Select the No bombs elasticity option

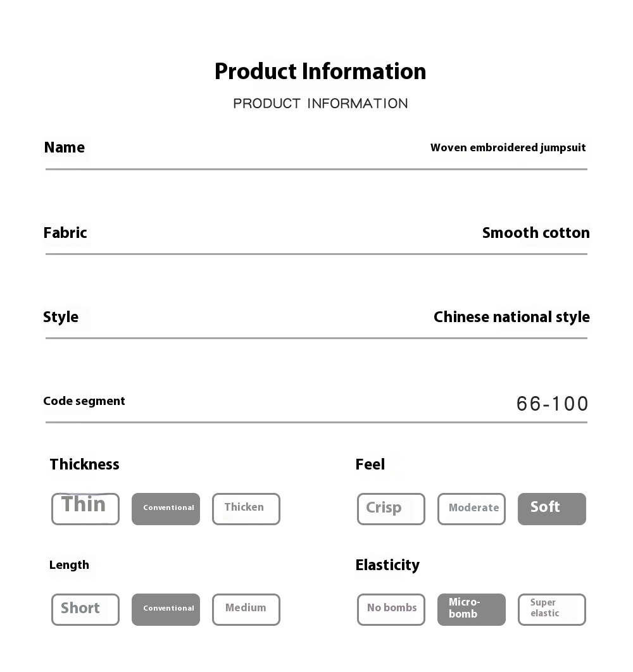pos(391,609)
